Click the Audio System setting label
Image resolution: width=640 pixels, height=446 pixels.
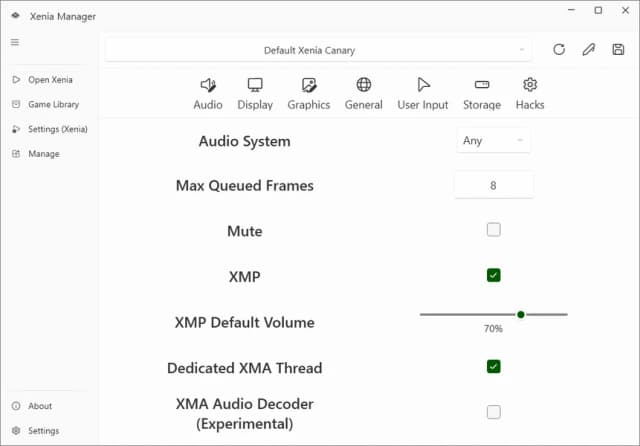pos(244,141)
